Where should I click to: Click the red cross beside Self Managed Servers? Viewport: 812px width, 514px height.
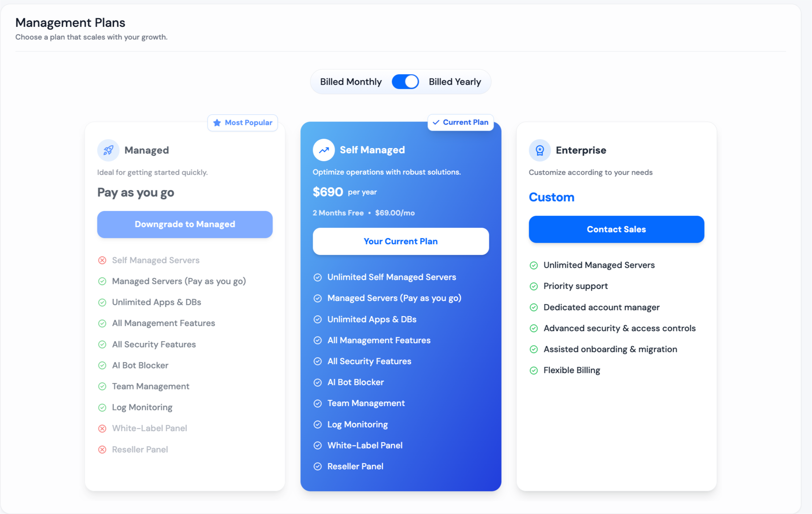click(103, 260)
